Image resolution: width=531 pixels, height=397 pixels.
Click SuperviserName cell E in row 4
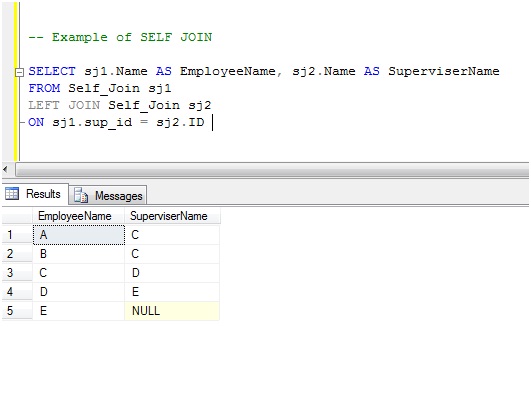point(172,292)
